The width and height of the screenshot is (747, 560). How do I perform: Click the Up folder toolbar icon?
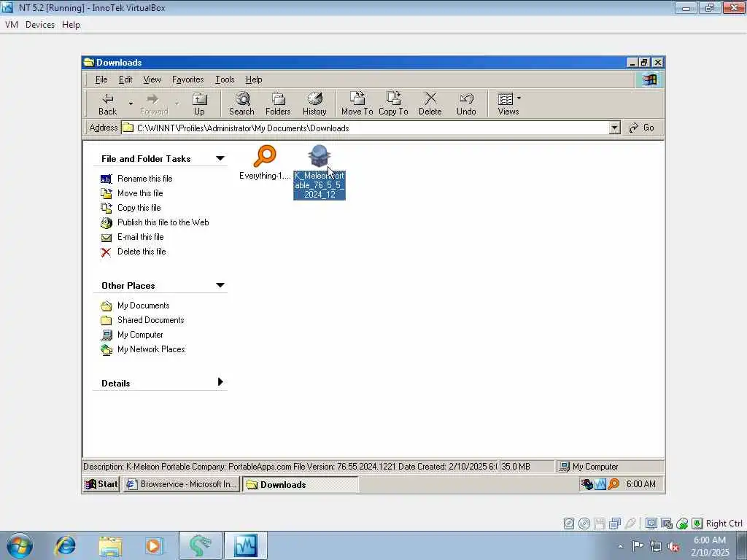(199, 104)
